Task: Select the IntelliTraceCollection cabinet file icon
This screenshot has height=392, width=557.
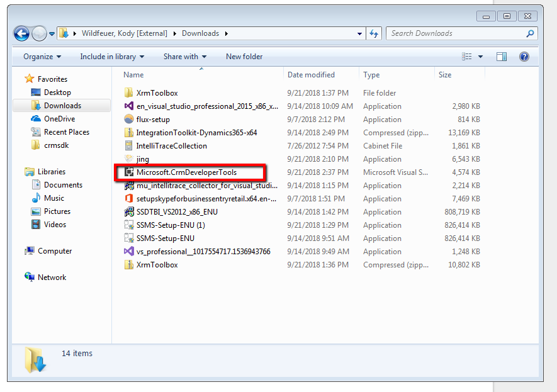Action: [128, 145]
